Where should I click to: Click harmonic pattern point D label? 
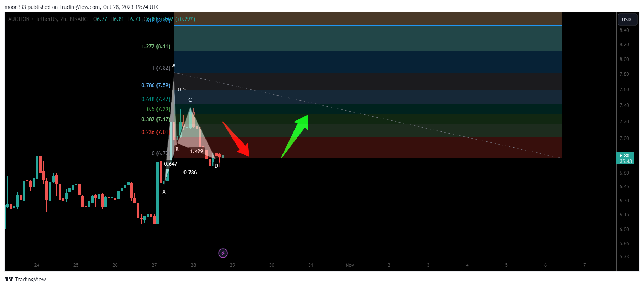point(216,166)
